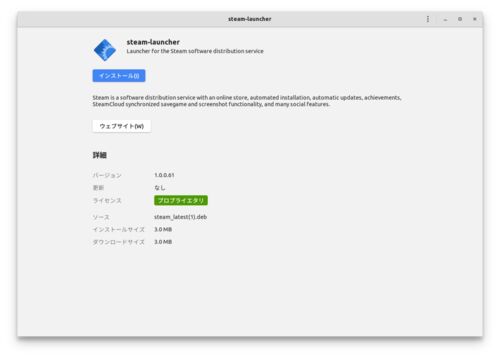Click the steam-launcher window title text
Screen dimensions: 500x360
tap(250, 19)
